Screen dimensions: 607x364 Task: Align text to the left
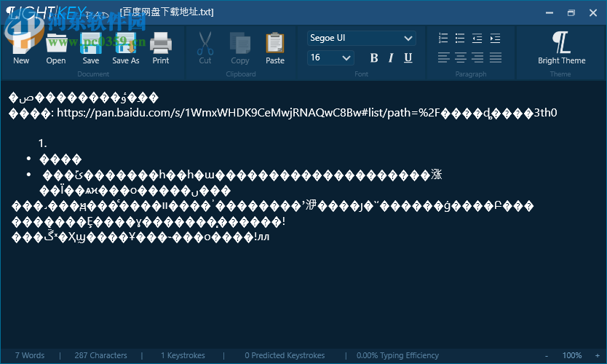click(444, 58)
